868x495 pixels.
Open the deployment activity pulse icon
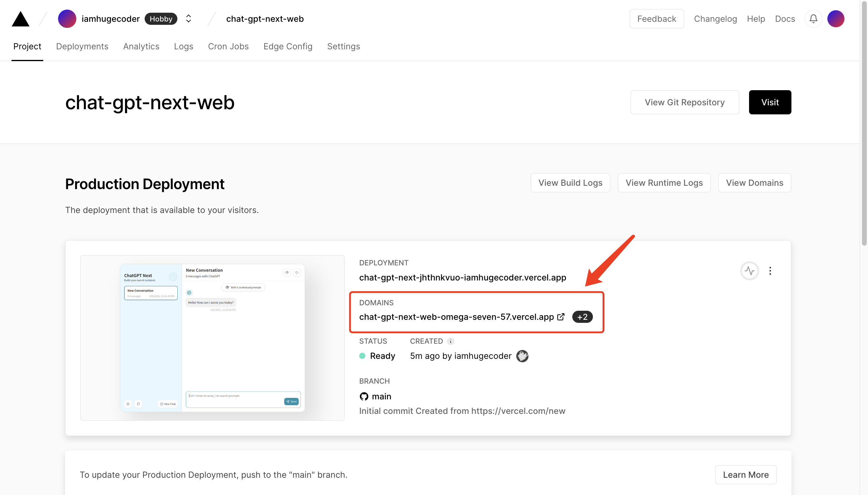tap(749, 270)
